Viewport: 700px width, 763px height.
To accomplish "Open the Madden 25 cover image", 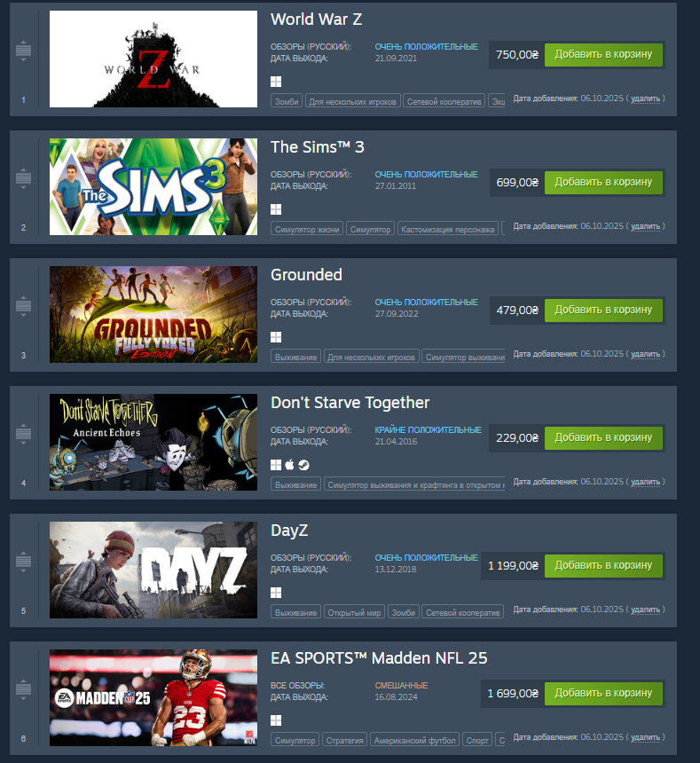I will click(153, 697).
